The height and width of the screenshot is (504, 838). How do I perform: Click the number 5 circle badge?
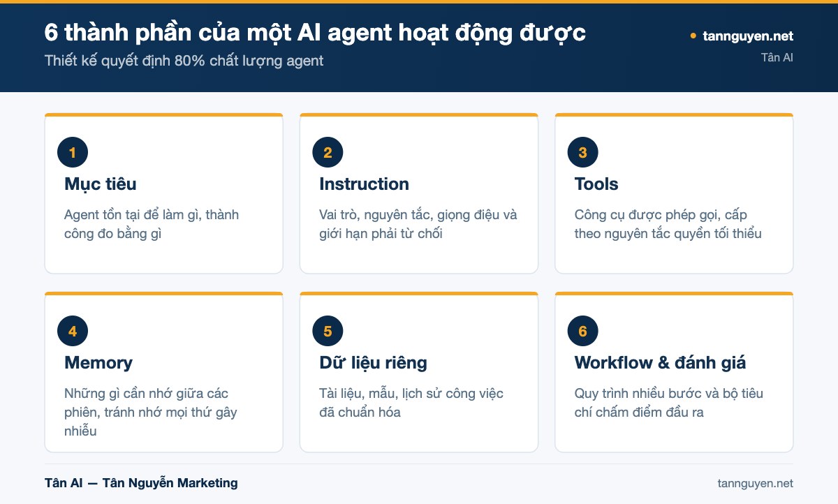click(x=328, y=331)
